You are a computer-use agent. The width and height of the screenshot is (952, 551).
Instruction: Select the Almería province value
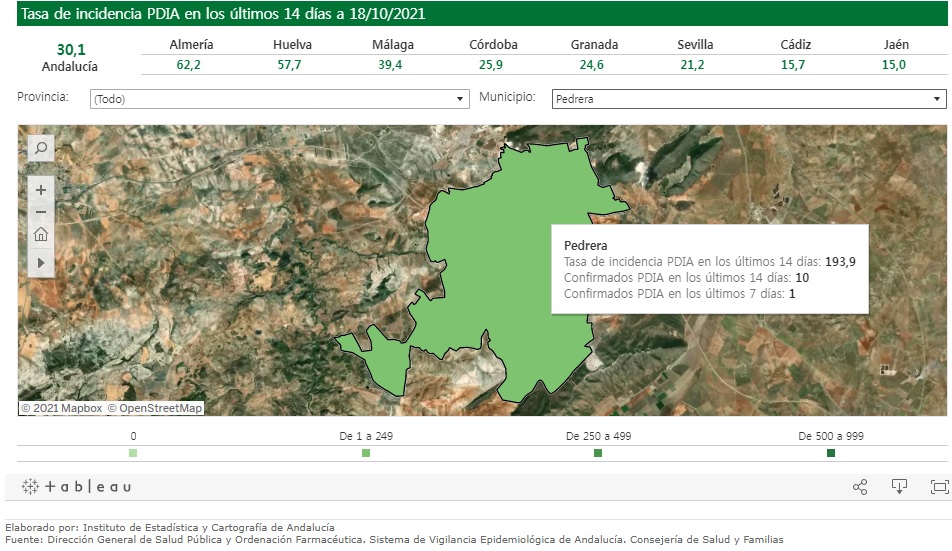[191, 64]
